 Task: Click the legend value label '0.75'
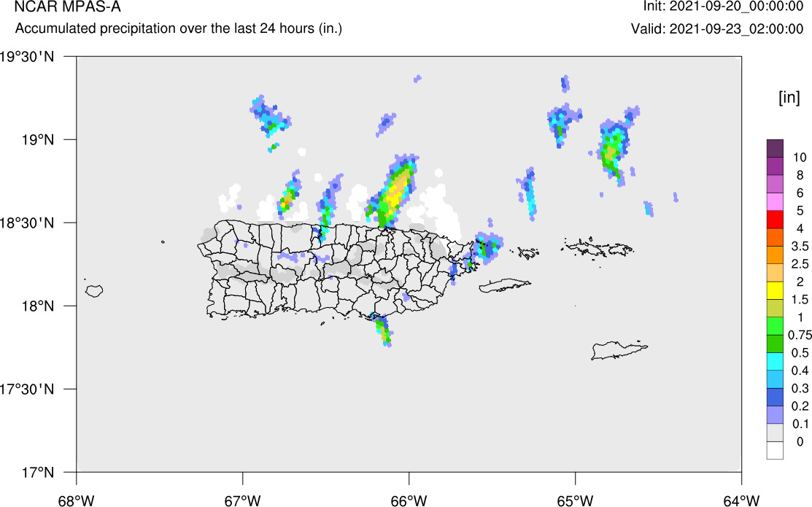(800, 335)
